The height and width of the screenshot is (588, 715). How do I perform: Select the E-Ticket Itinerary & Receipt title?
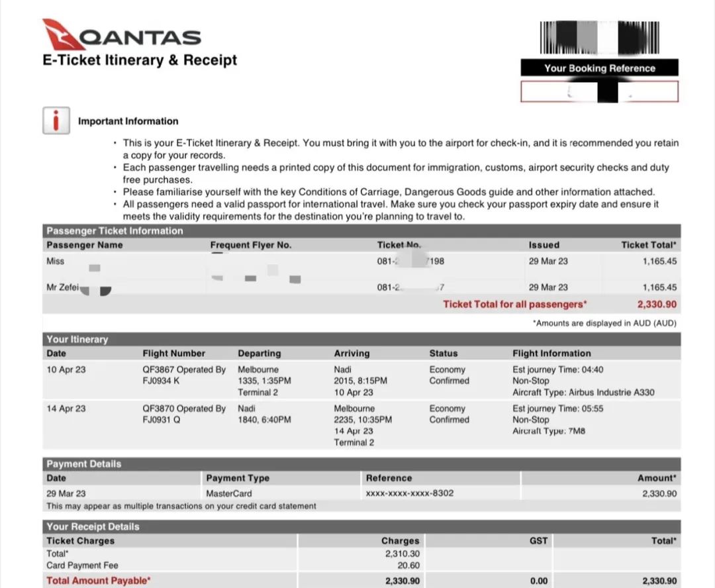pos(140,60)
